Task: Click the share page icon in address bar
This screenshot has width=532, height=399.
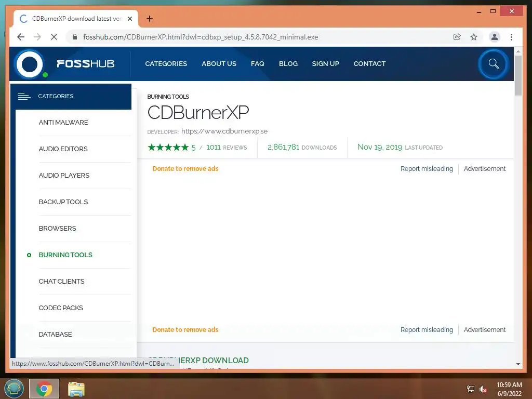Action: click(457, 37)
